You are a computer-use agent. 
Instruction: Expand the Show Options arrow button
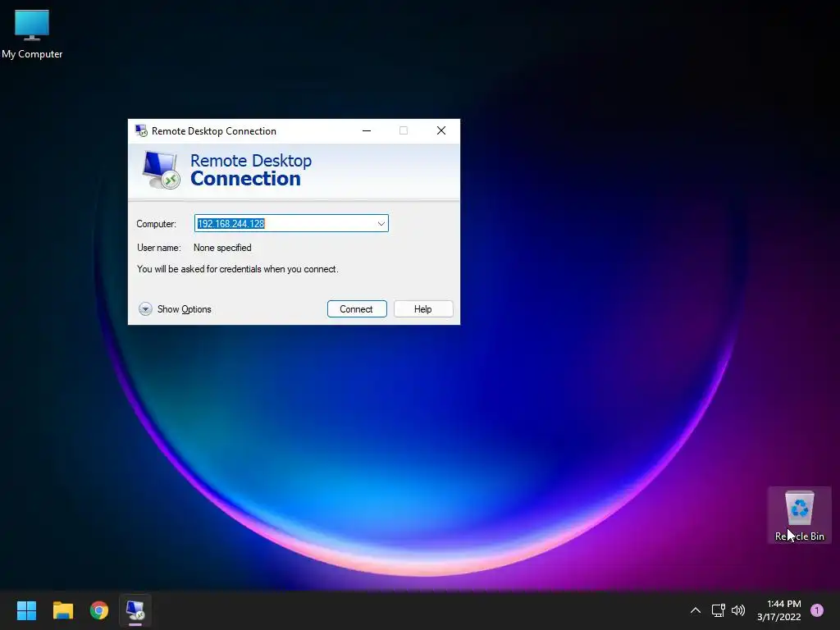pyautogui.click(x=145, y=309)
